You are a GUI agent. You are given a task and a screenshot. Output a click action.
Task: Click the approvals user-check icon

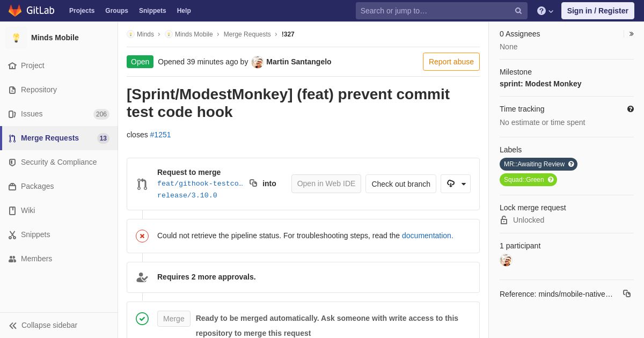click(142, 277)
